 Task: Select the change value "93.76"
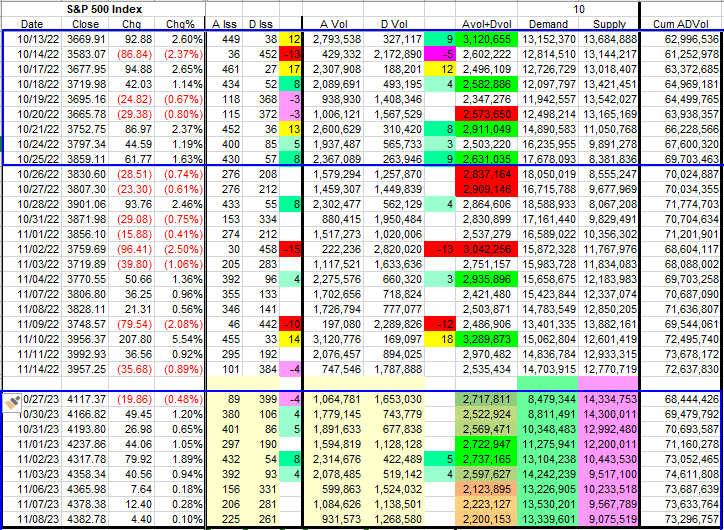click(132, 205)
